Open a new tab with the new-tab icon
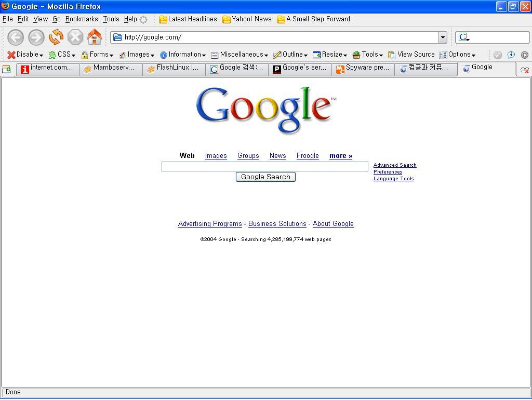 click(x=6, y=70)
